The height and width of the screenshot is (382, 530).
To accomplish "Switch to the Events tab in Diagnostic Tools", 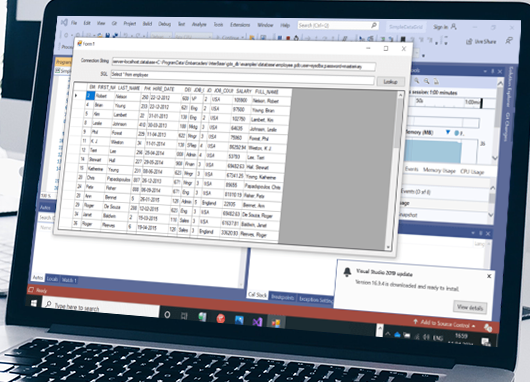I will point(411,169).
